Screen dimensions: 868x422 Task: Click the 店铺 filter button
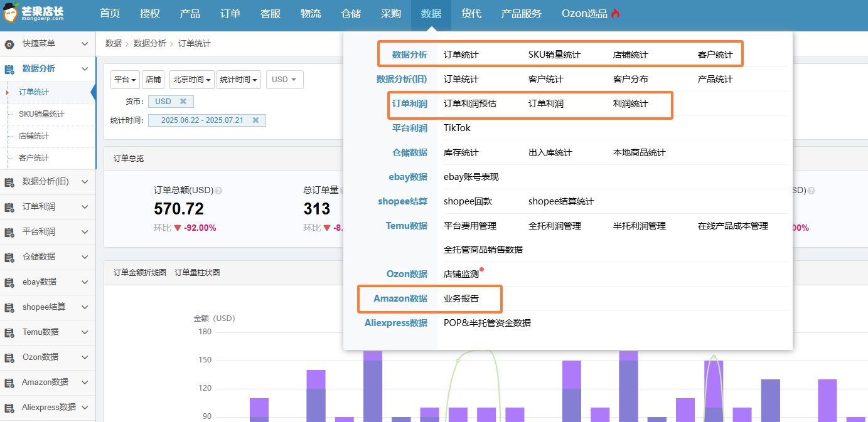pyautogui.click(x=153, y=80)
